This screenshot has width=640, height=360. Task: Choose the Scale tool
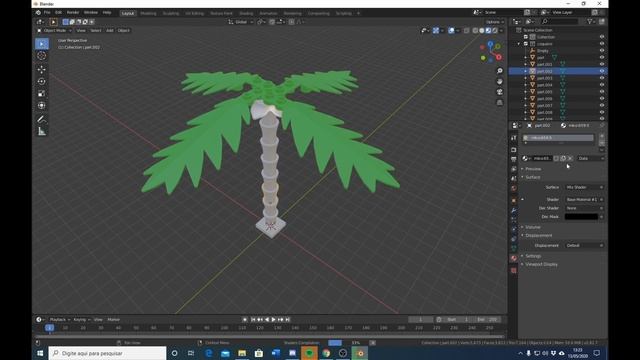[x=42, y=93]
